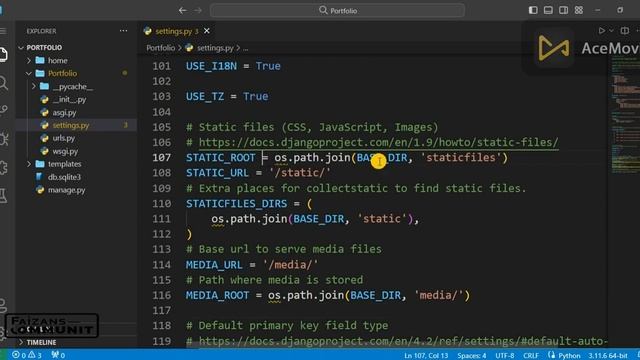Click Portfolio in the breadcrumb path

coord(160,48)
